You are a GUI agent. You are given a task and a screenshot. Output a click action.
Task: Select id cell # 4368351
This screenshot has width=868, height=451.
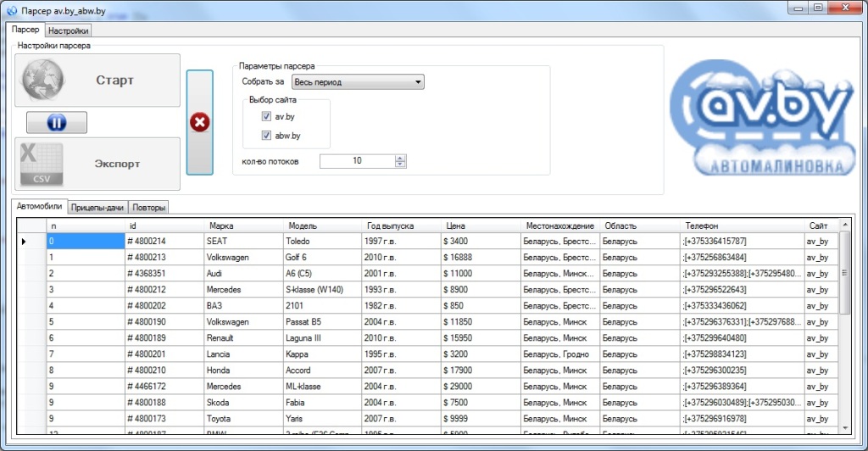(x=164, y=273)
